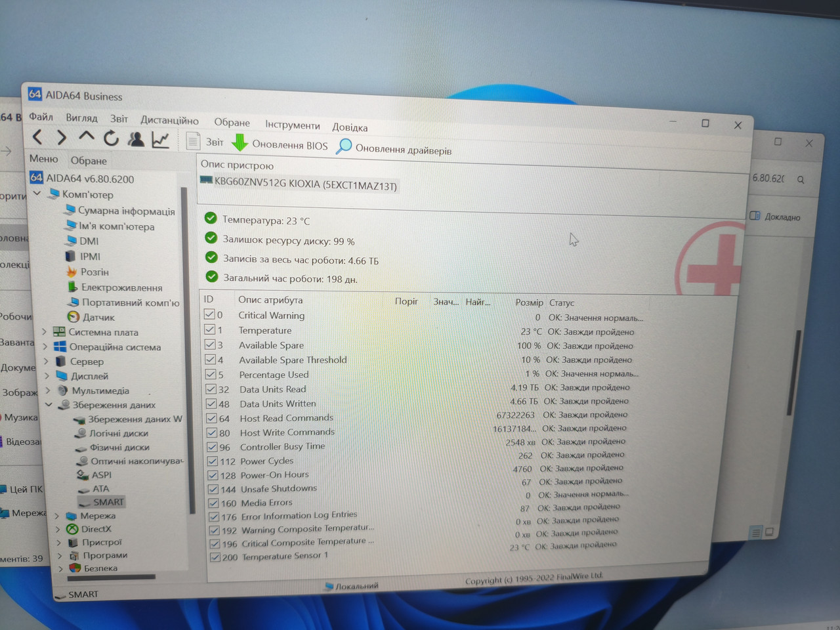
Task: Select KBG60ZNV512G KIOXIA device entry
Action: [x=299, y=184]
